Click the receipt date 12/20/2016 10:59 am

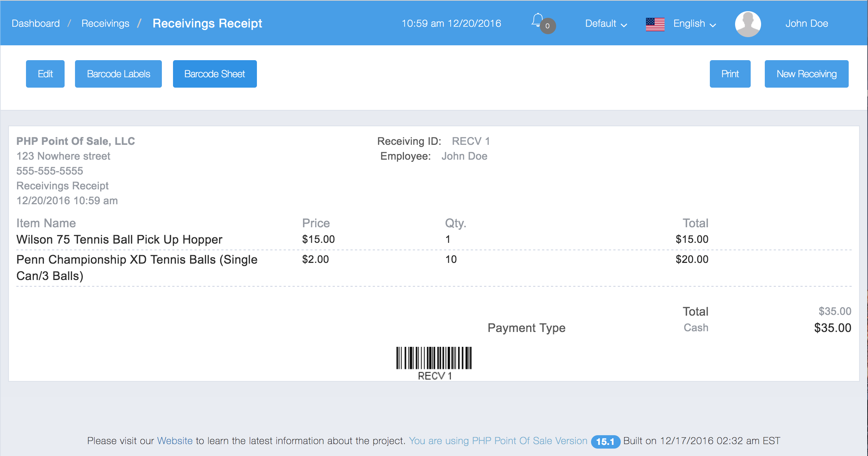click(x=67, y=201)
